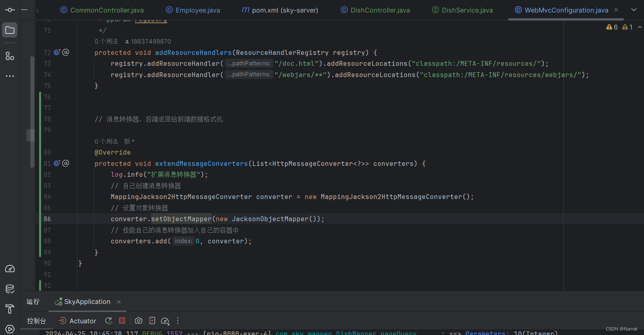This screenshot has height=335, width=644.
Task: Open the DishService.java tab
Action: click(463, 10)
